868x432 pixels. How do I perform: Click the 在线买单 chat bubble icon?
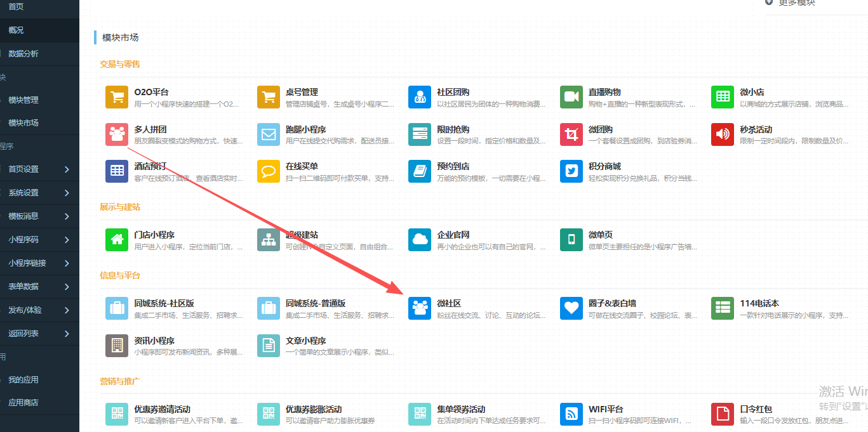click(x=268, y=171)
